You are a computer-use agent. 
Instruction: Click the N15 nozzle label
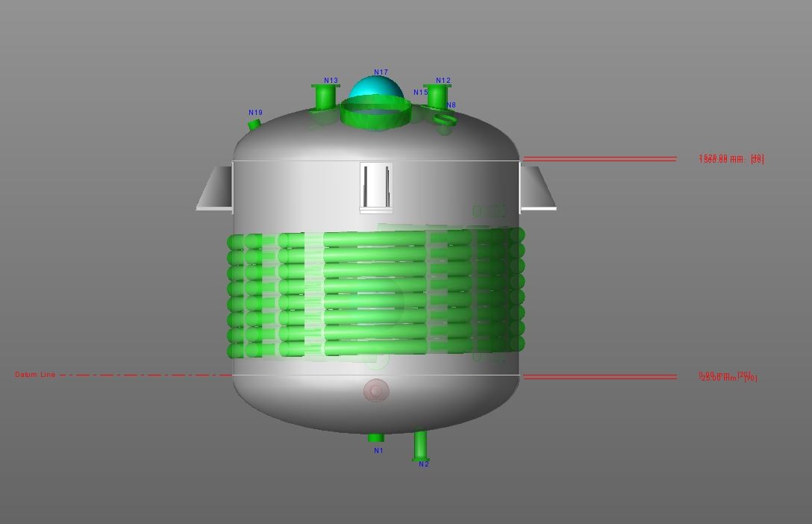coord(420,93)
